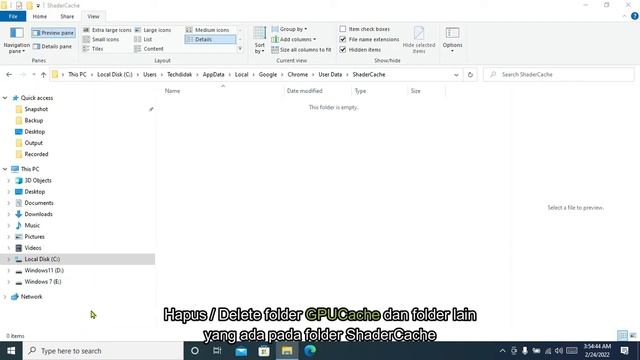
Task: Open Mail app on taskbar
Action: click(x=241, y=351)
